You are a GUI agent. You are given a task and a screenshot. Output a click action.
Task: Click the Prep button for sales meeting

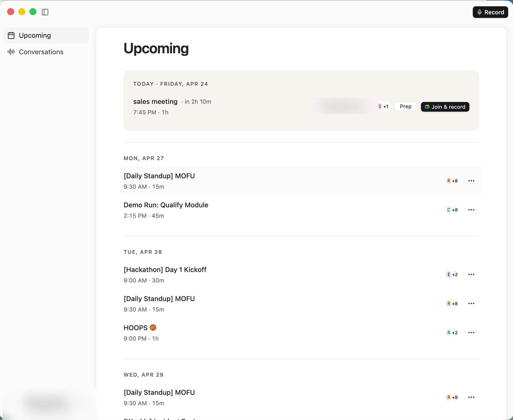[x=406, y=107]
